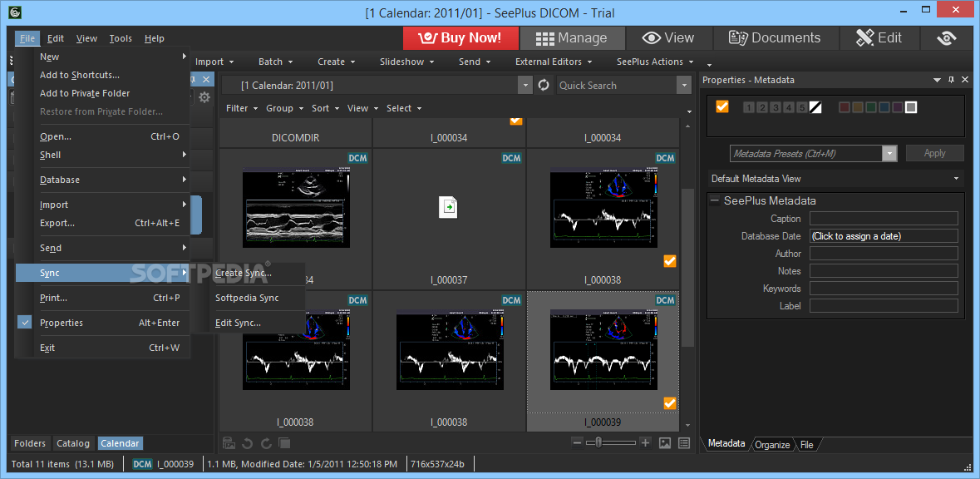Open Documents mode

775,38
